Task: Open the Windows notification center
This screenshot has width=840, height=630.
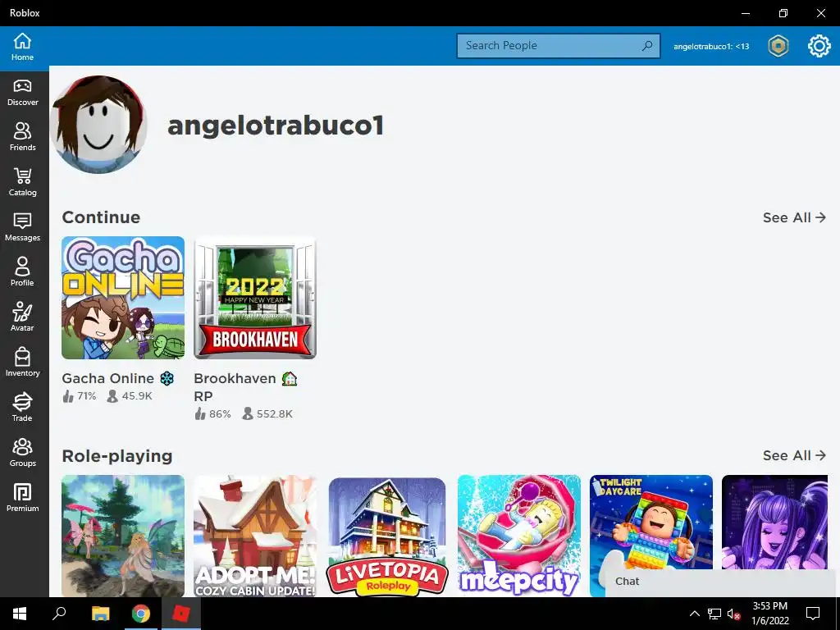Action: tap(813, 614)
